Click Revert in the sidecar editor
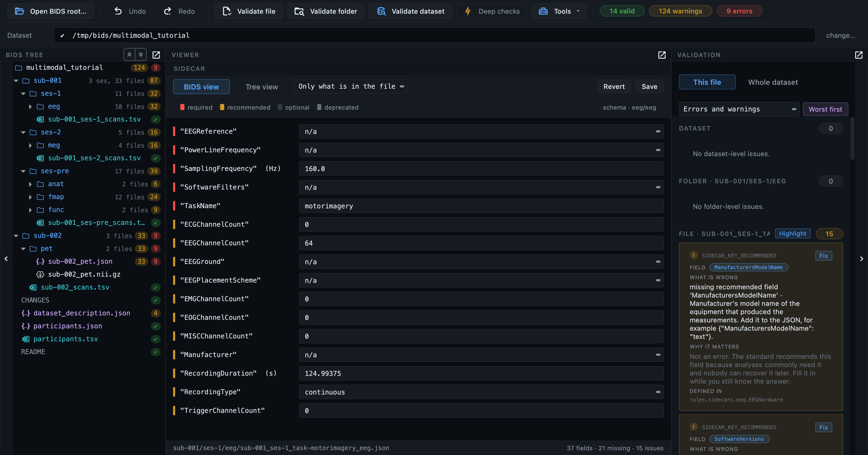This screenshot has width=868, height=455. tap(614, 86)
